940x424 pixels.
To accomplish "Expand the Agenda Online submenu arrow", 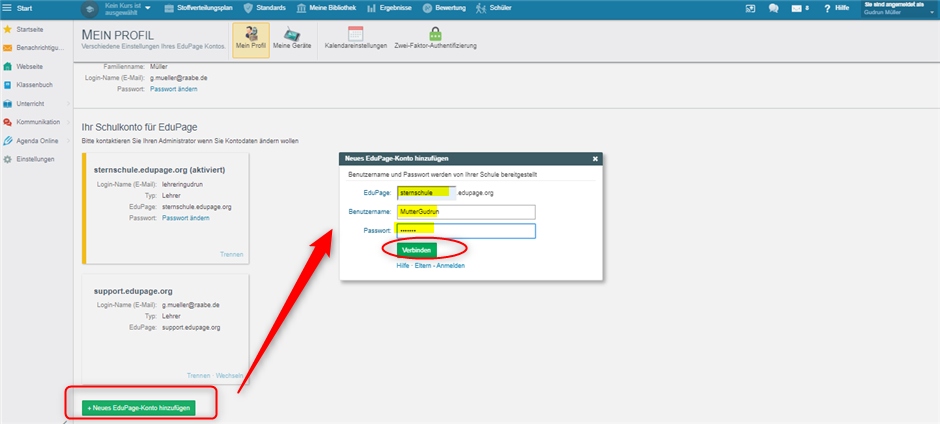I will 69,141.
